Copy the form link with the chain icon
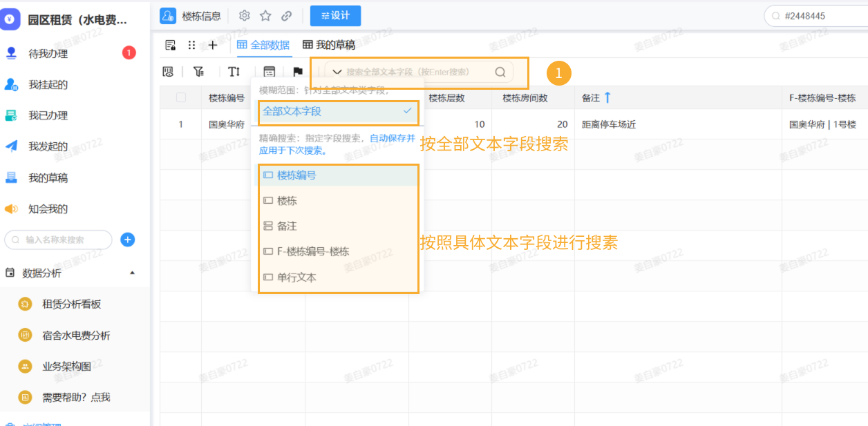This screenshot has width=868, height=426. click(x=286, y=16)
